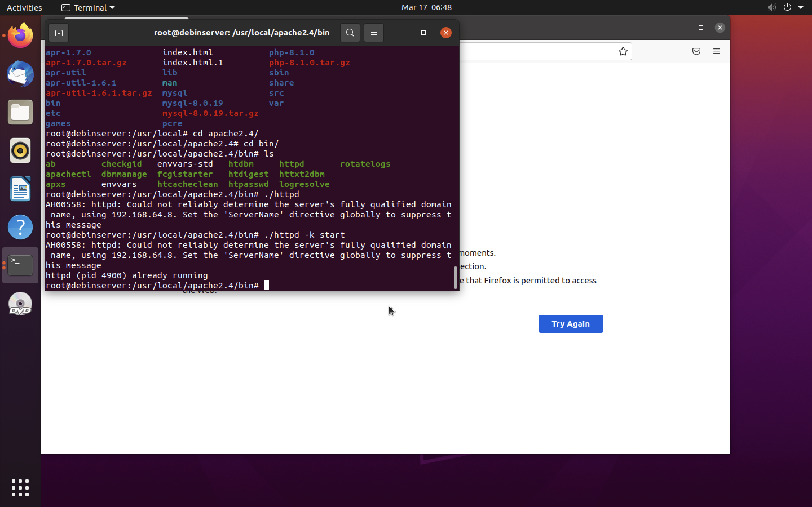
Task: Launch Firefox from the dock
Action: 20,35
